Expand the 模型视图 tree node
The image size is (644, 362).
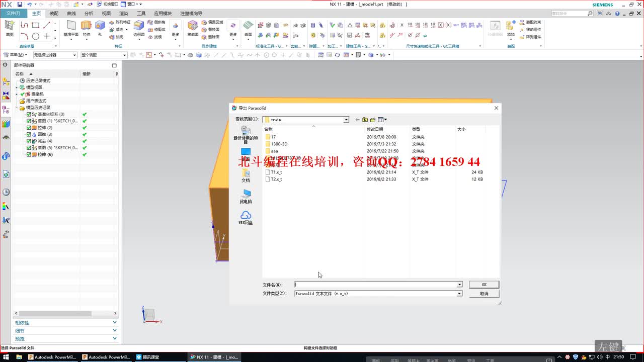tap(17, 87)
